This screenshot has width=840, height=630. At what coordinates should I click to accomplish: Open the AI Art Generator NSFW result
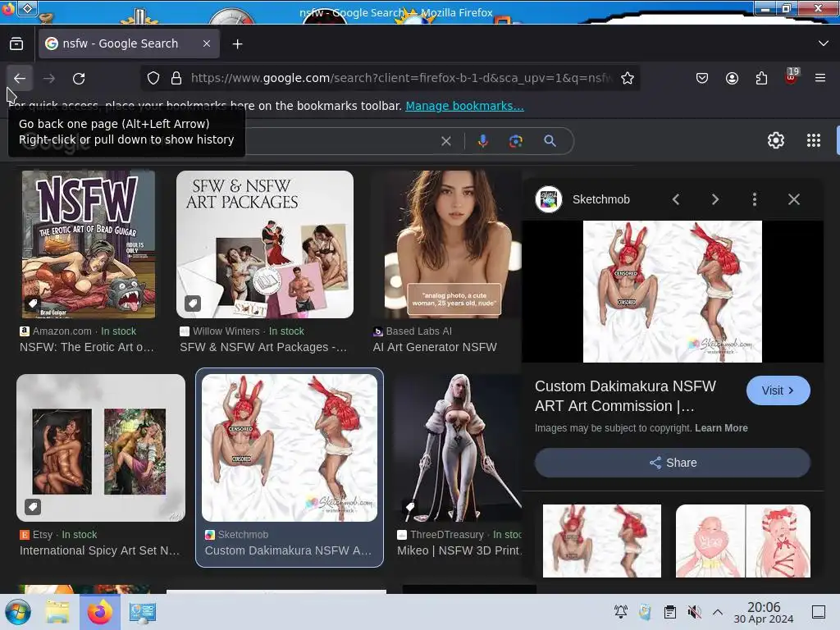pyautogui.click(x=435, y=347)
